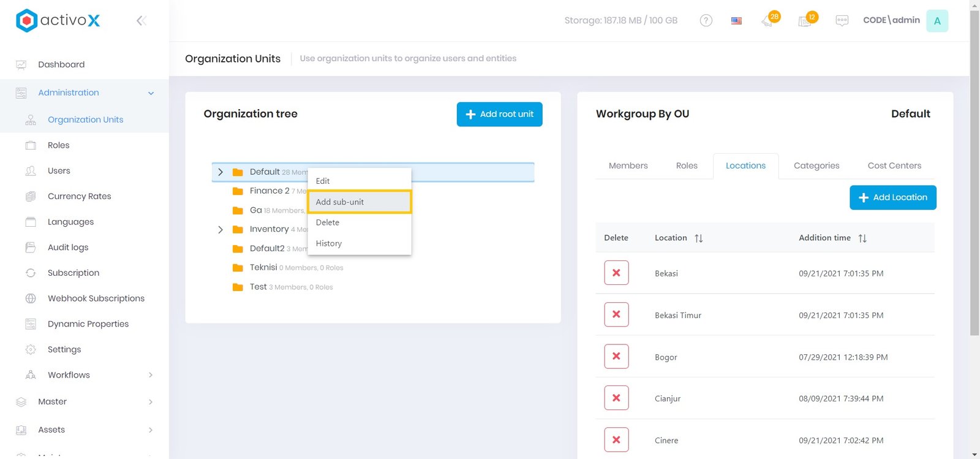The image size is (980, 459).
Task: Expand the Inventory tree node
Action: [x=221, y=229]
